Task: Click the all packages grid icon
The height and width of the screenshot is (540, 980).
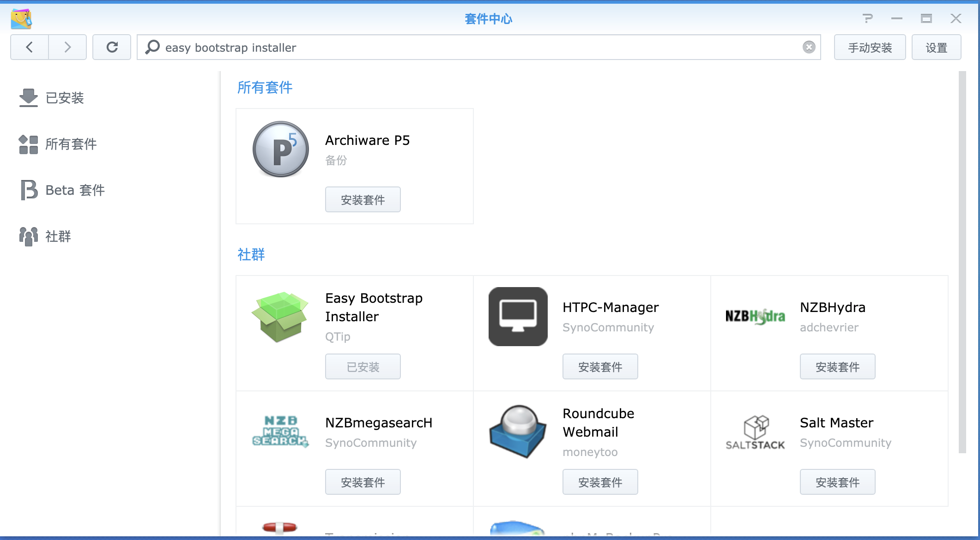Action: tap(29, 144)
